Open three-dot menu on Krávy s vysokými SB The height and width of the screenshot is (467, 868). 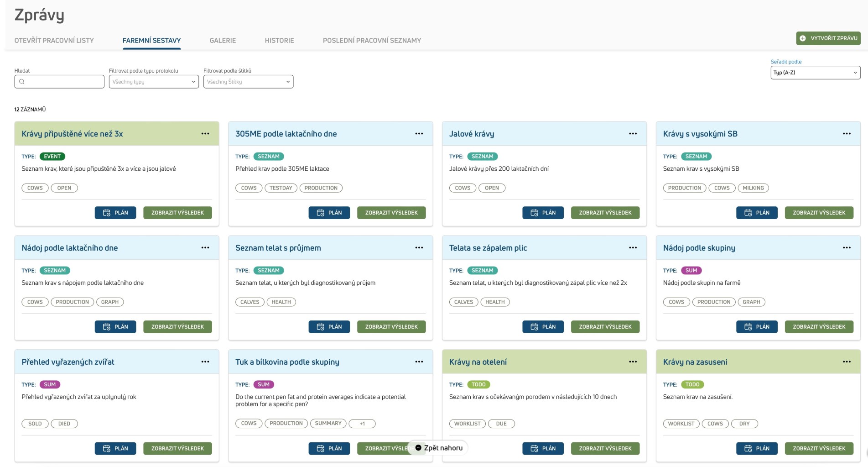click(847, 134)
